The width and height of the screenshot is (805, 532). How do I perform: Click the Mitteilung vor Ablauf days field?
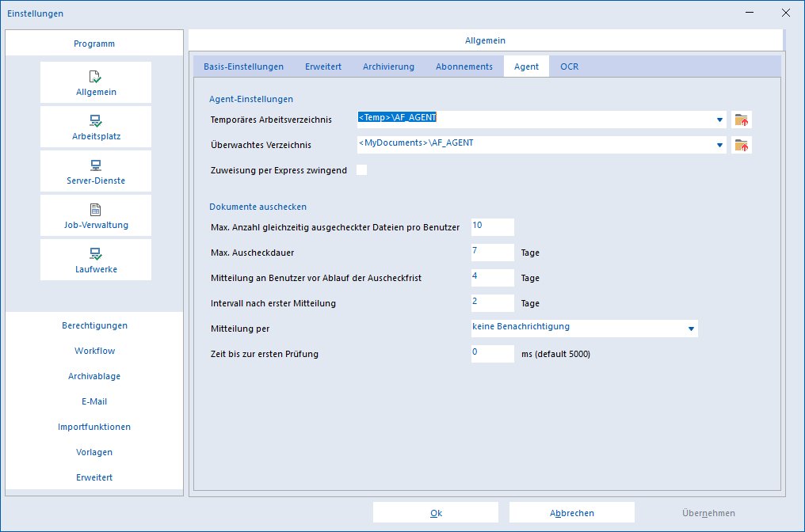pyautogui.click(x=492, y=278)
